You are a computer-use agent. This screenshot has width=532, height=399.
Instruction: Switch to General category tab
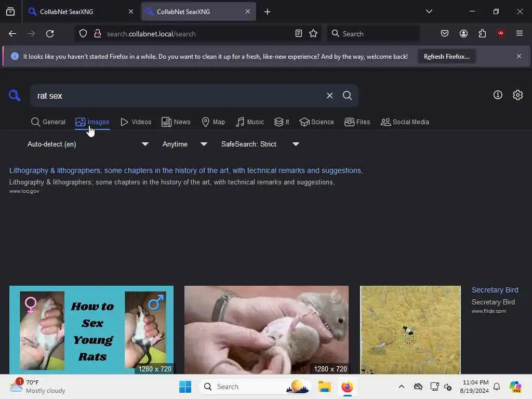[48, 122]
